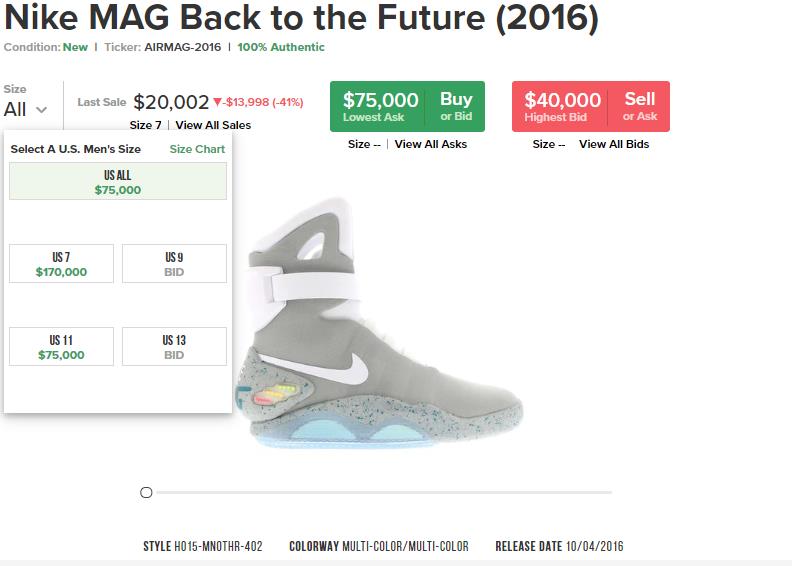Choose US 9 size bid option
The width and height of the screenshot is (792, 566).
(x=174, y=264)
